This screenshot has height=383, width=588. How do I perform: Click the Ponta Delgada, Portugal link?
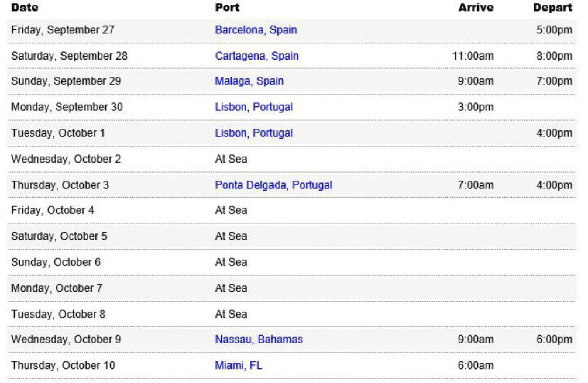(273, 185)
